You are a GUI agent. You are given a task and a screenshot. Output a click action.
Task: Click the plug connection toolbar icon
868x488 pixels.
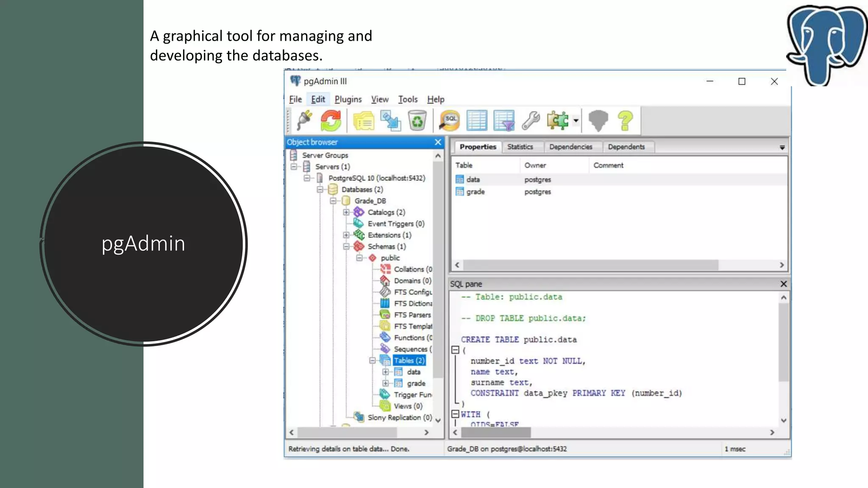tap(305, 120)
